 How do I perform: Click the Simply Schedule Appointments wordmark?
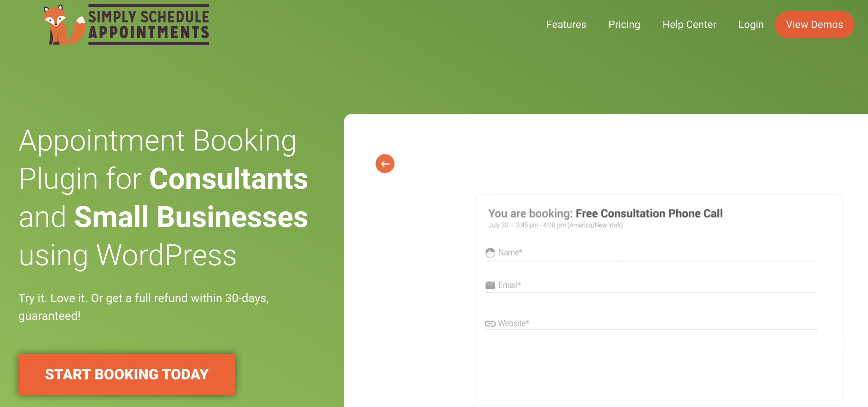(x=148, y=25)
